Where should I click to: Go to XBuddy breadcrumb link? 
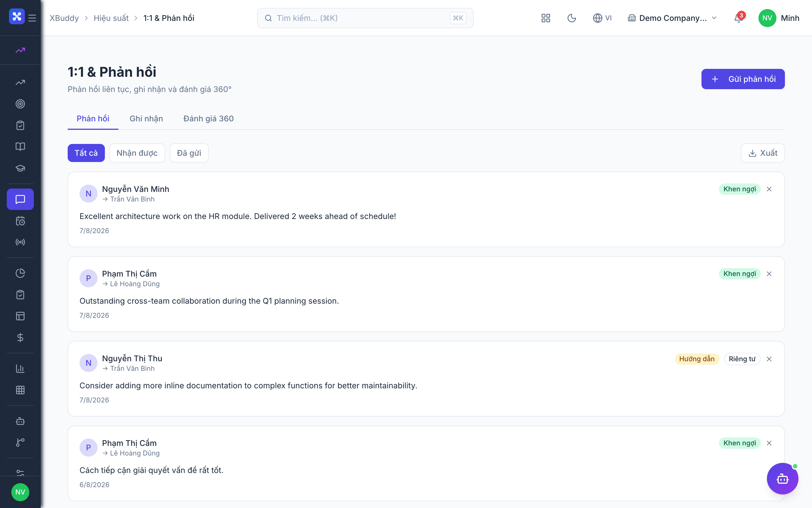tap(64, 18)
